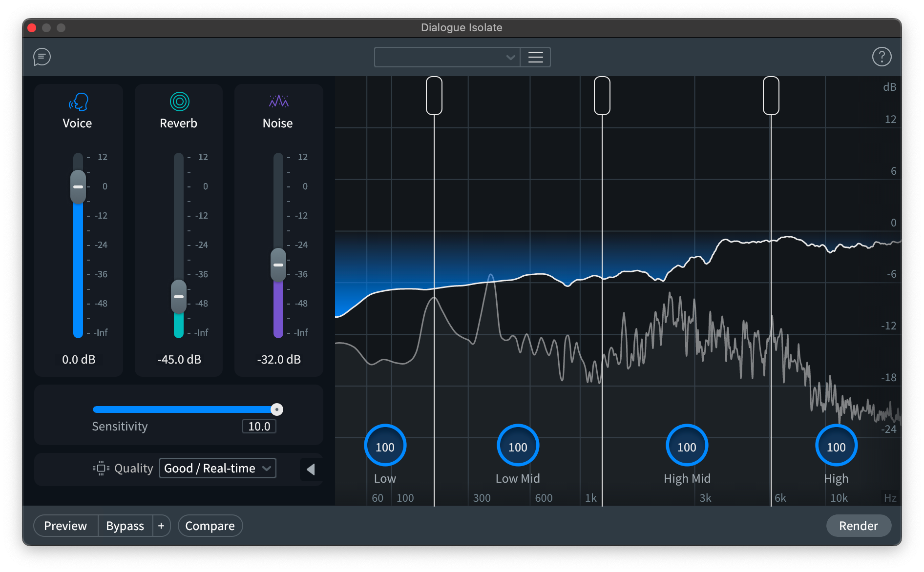Image resolution: width=924 pixels, height=572 pixels.
Task: Select the Voice module icon
Action: [78, 102]
